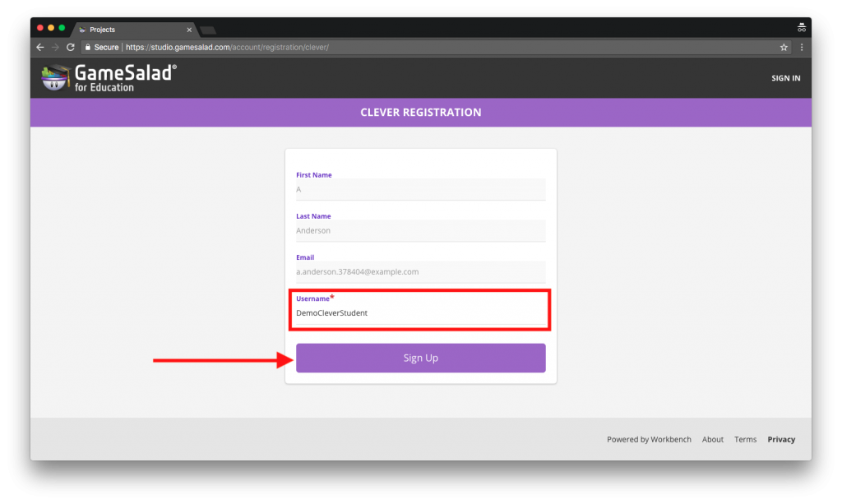Click the browser back arrow
842x504 pixels.
pyautogui.click(x=40, y=47)
